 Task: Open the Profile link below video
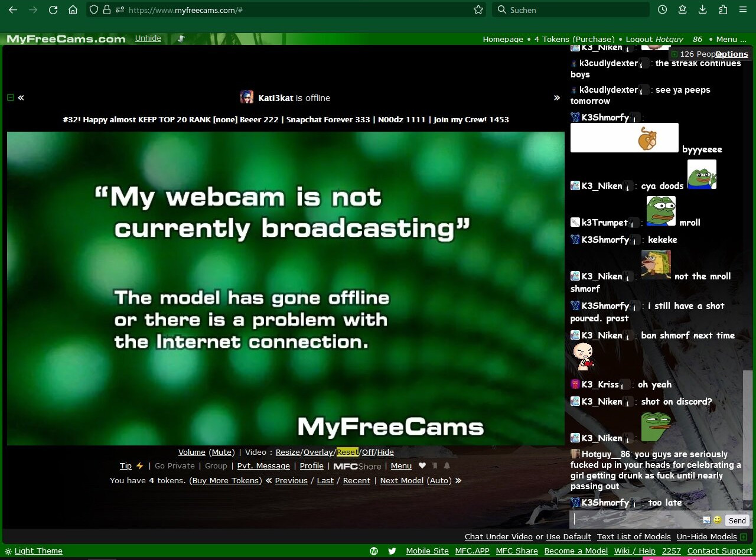(x=312, y=466)
